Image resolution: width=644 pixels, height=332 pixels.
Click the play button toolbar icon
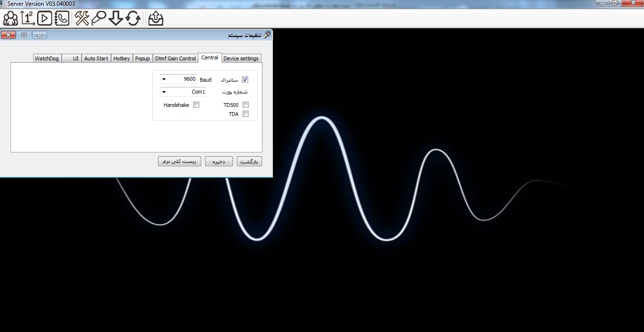tap(45, 19)
